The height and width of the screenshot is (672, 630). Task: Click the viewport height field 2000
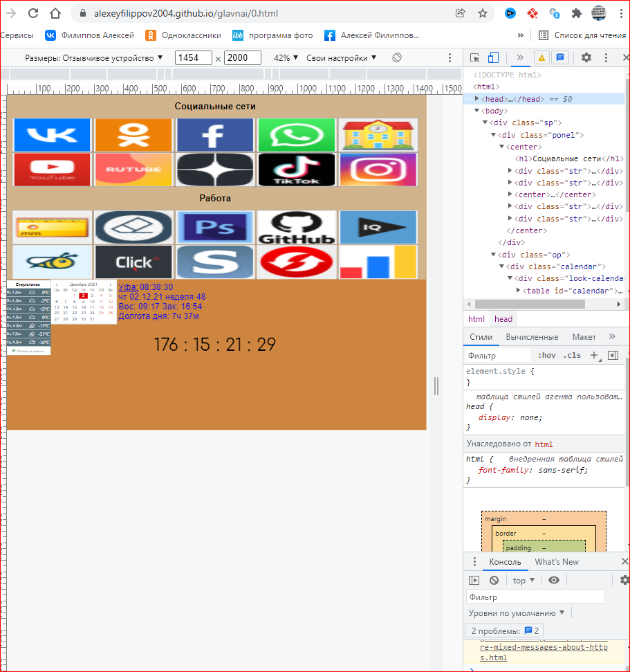(243, 58)
